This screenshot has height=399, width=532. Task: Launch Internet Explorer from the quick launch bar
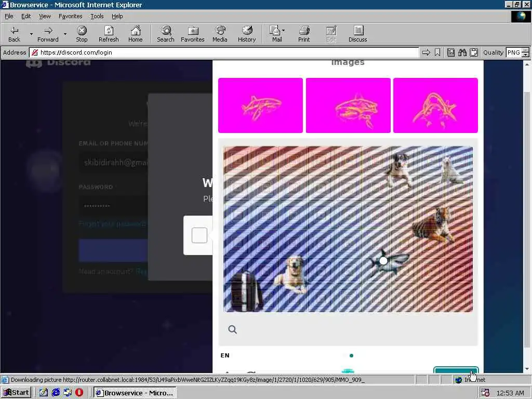click(55, 393)
